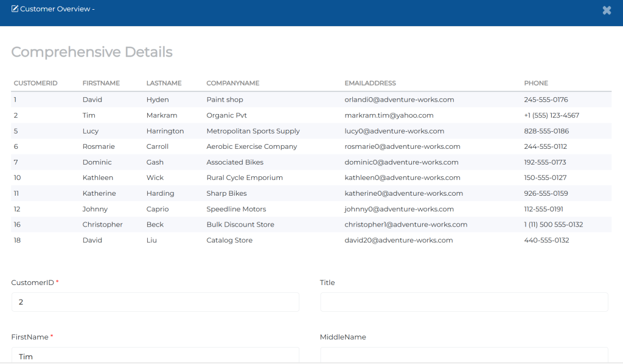Click first name Katherine
Viewport: 623px width, 364px height.
(x=99, y=193)
